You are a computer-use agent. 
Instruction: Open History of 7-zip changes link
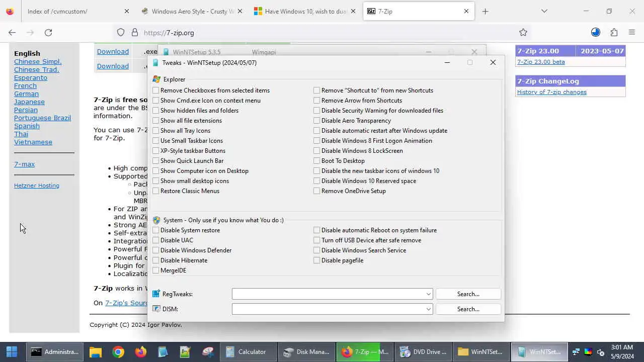[552, 92]
